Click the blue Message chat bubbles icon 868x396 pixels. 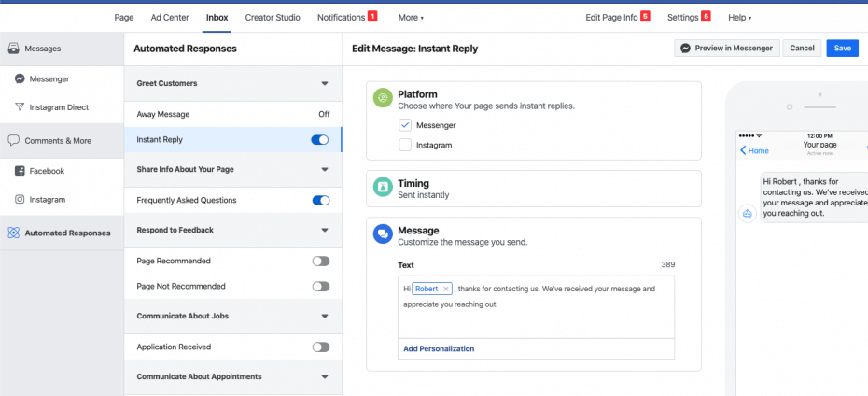[383, 233]
